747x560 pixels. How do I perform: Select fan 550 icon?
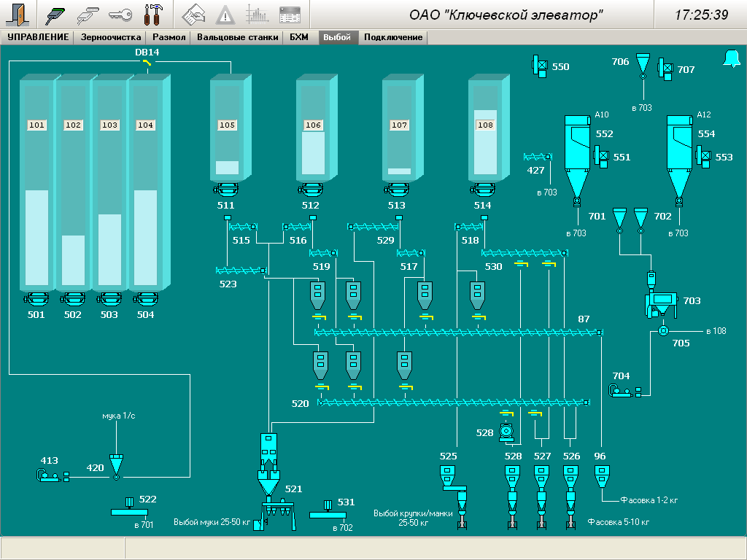(540, 66)
